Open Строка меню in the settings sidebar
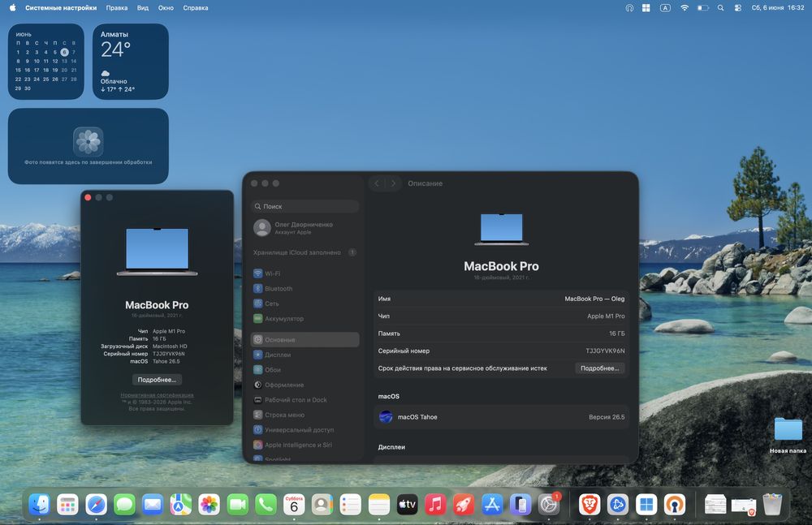Viewport: 812px width, 525px height. tap(304, 415)
